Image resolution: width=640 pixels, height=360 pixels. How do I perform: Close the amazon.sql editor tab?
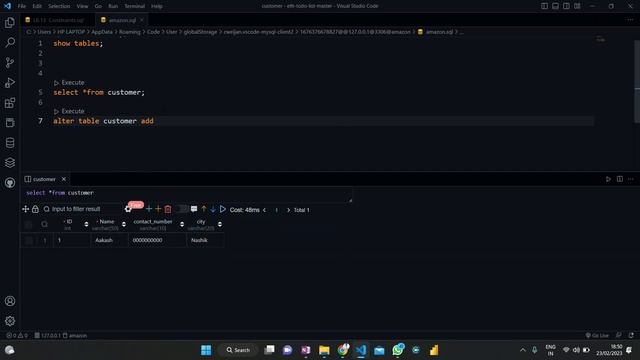[x=142, y=20]
